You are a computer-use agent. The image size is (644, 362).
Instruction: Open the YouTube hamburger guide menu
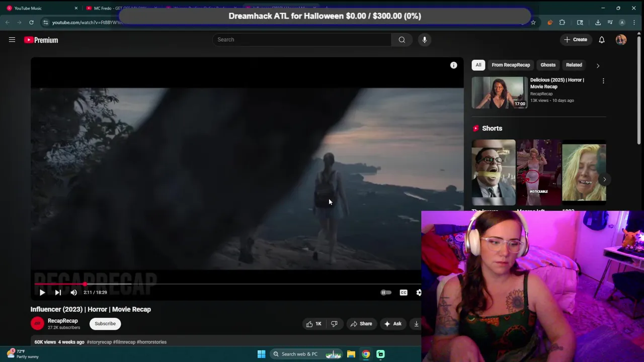point(12,40)
